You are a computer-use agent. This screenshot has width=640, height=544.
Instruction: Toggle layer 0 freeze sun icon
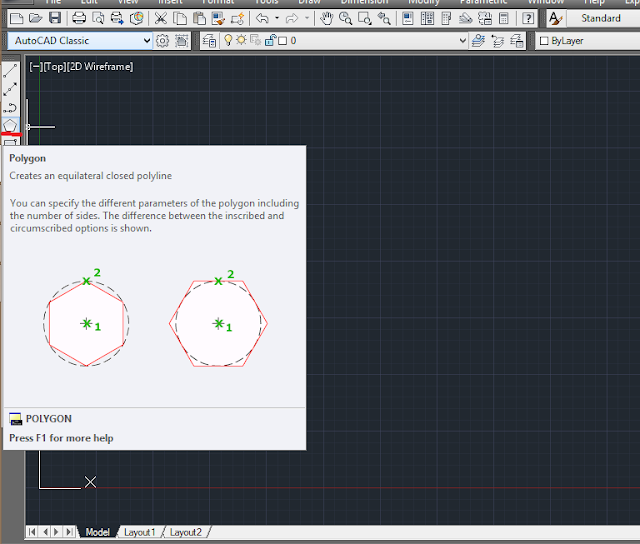tap(241, 40)
